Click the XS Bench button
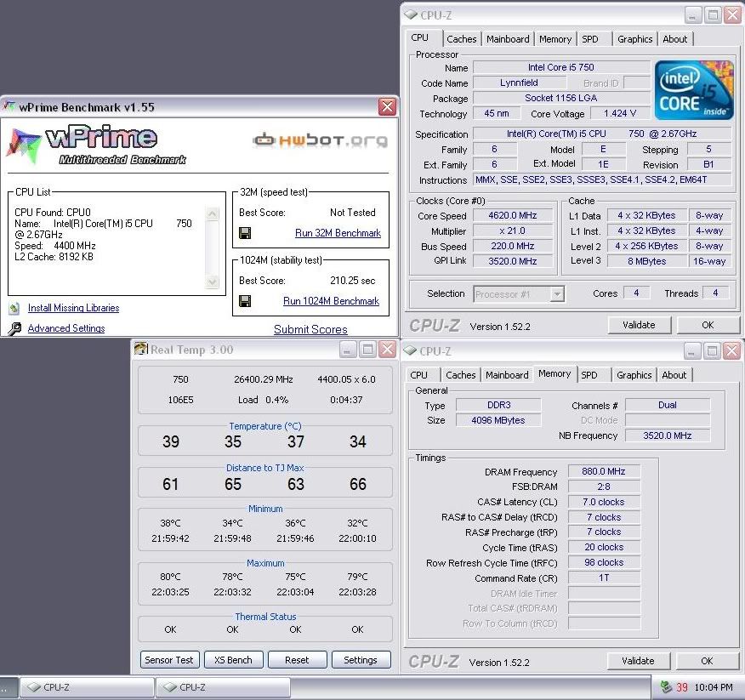 tap(233, 660)
